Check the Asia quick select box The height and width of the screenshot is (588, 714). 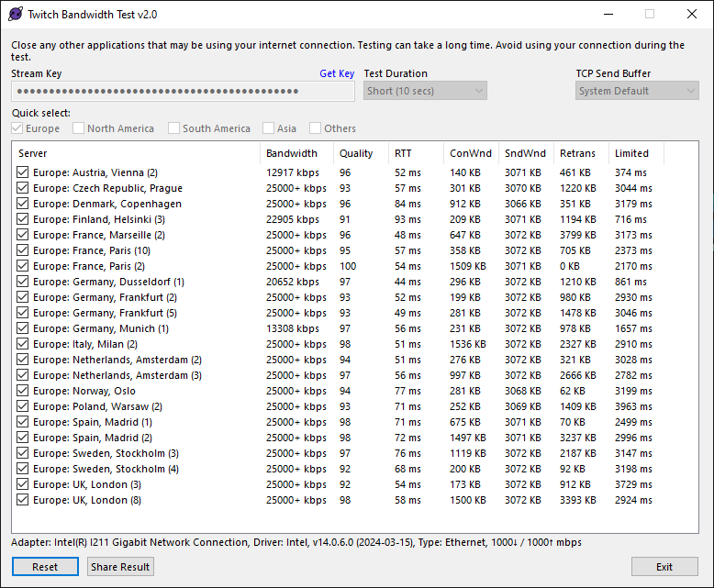[x=269, y=128]
